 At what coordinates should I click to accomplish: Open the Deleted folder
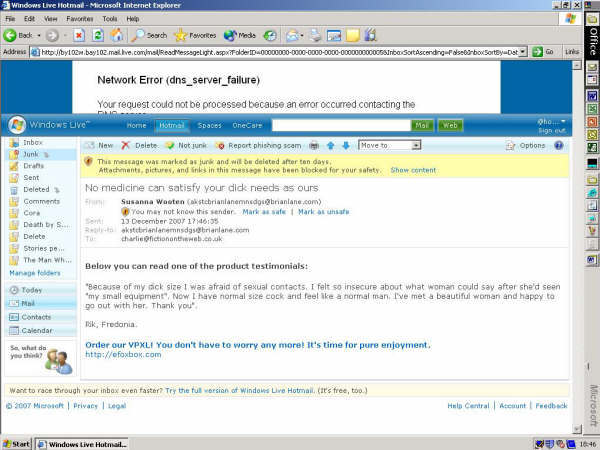[x=36, y=189]
